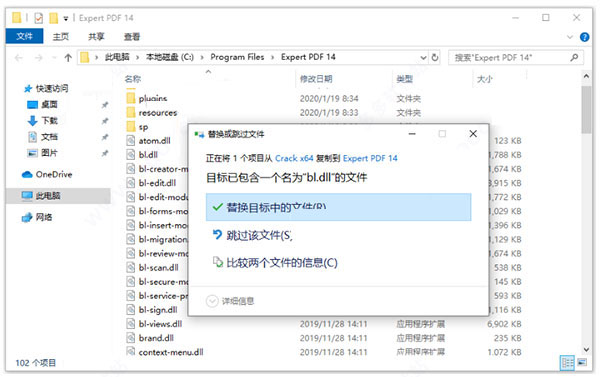The height and width of the screenshot is (377, 600).
Task: Minimize the 替换或跳过文件 dialog
Action: tap(412, 134)
